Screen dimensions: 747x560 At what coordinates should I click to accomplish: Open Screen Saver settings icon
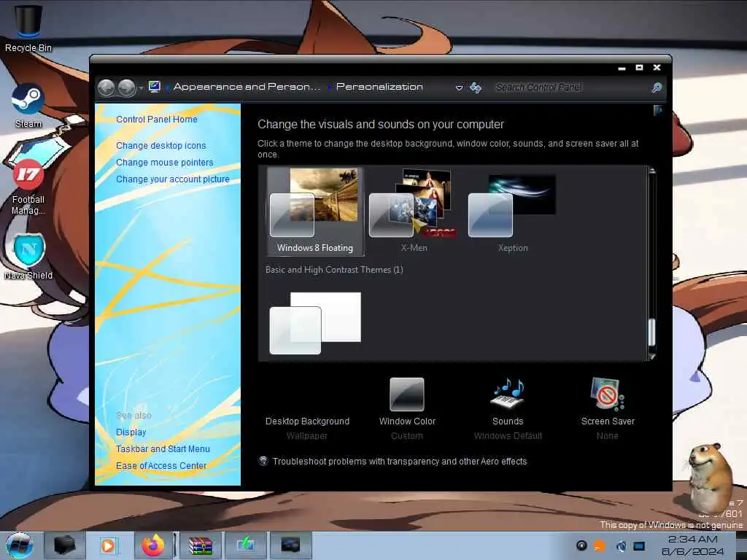click(x=608, y=393)
